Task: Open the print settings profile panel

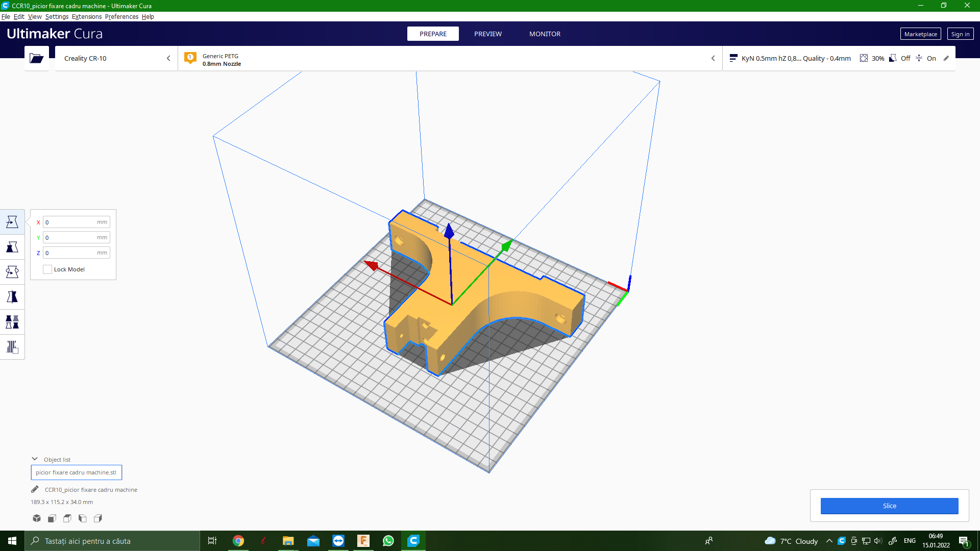Action: pyautogui.click(x=837, y=59)
